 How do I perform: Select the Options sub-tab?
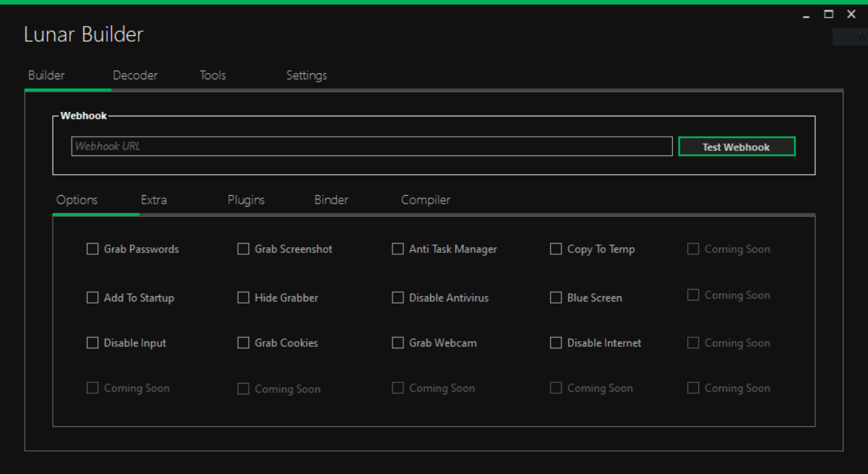coord(77,200)
